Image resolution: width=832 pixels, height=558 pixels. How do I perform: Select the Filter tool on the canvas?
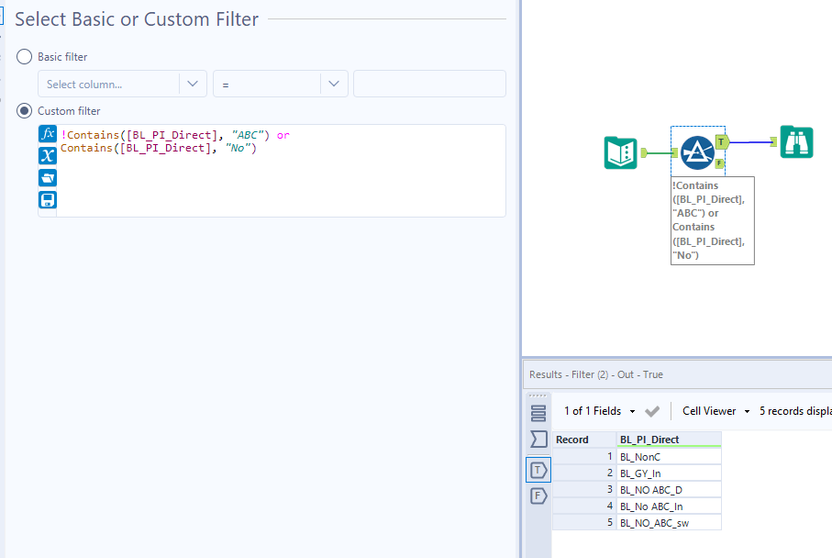(697, 153)
